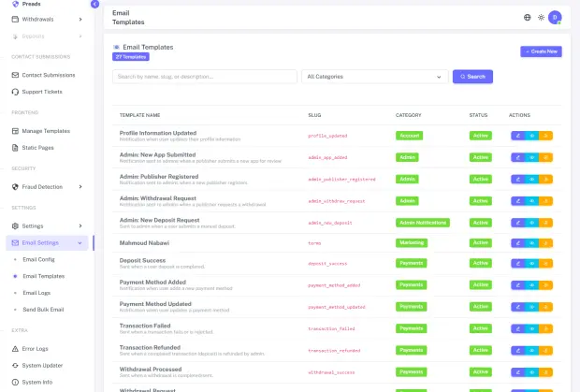Collapse the sidebar with the round arrow button
This screenshot has height=392, width=580.
click(94, 4)
